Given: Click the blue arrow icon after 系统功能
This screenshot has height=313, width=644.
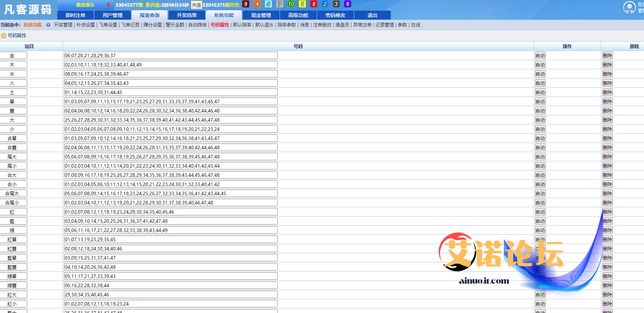Looking at the screenshot, I should (48, 25).
